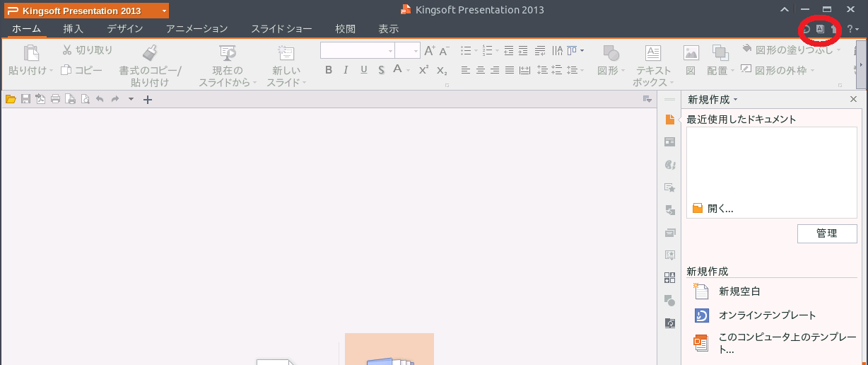The image size is (868, 365).
Task: Click the center text alignment icon
Action: click(481, 70)
